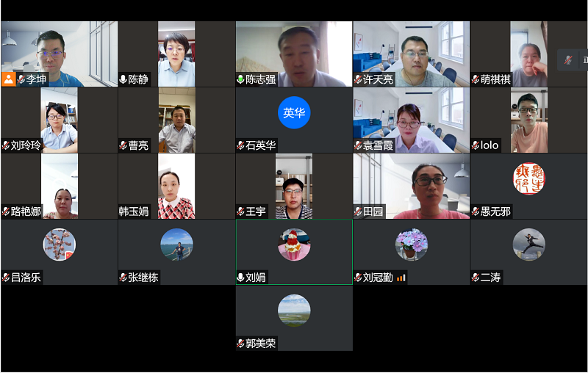Click the 吕洛乐 blossom avatar

(x=60, y=245)
